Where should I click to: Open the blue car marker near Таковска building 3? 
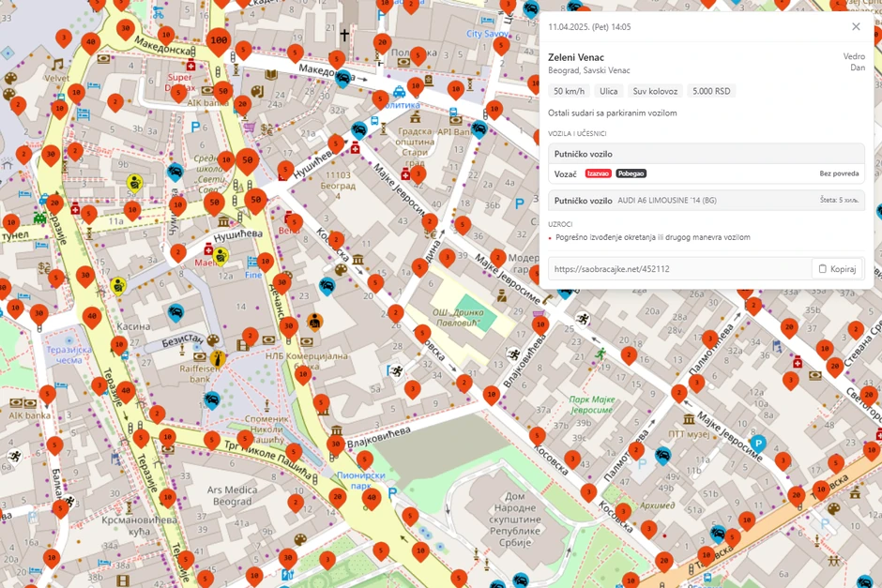click(x=717, y=533)
